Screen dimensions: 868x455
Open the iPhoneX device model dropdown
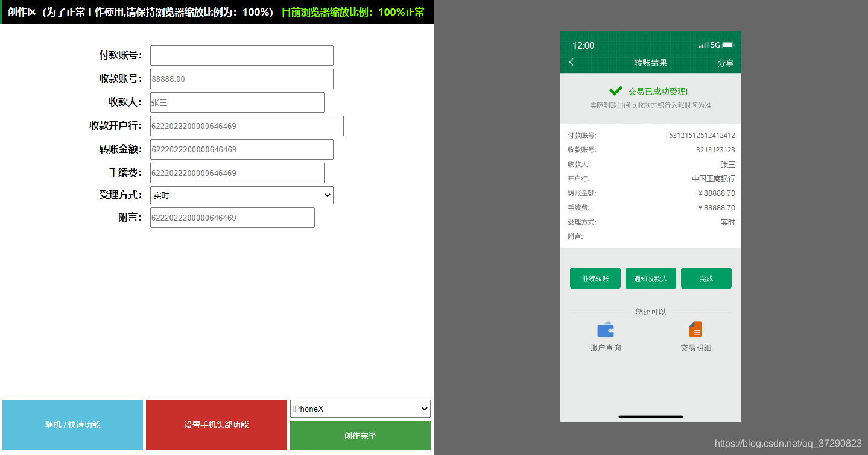[x=360, y=409]
